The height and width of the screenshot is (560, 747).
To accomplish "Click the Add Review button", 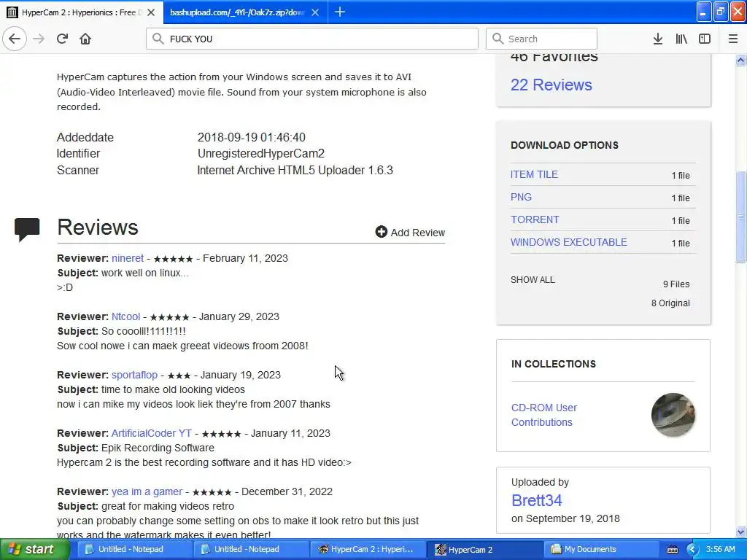I will [x=410, y=233].
